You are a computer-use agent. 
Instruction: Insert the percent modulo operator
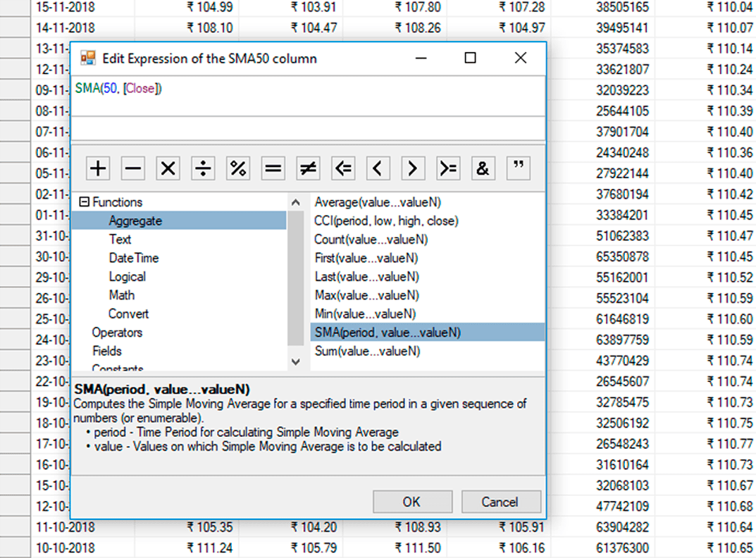point(238,168)
